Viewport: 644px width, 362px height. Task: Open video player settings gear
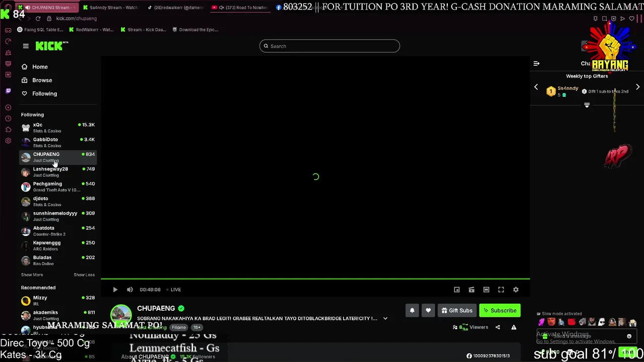516,290
